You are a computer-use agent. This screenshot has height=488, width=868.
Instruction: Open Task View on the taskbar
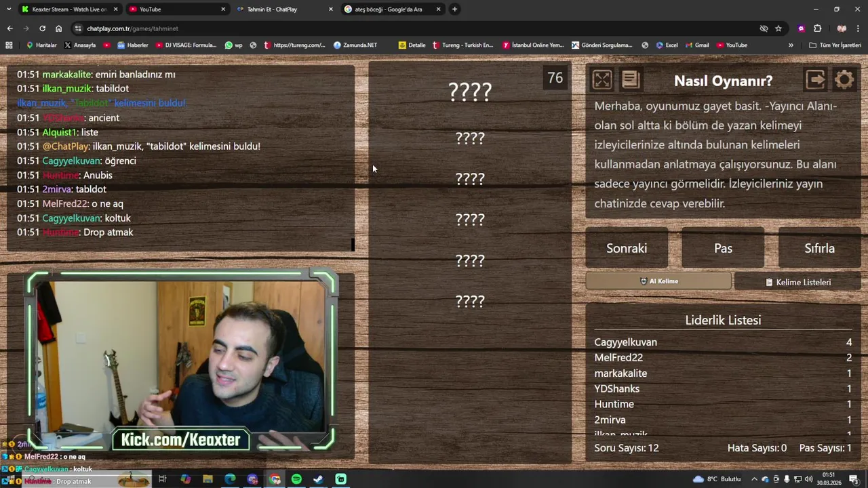(x=163, y=479)
